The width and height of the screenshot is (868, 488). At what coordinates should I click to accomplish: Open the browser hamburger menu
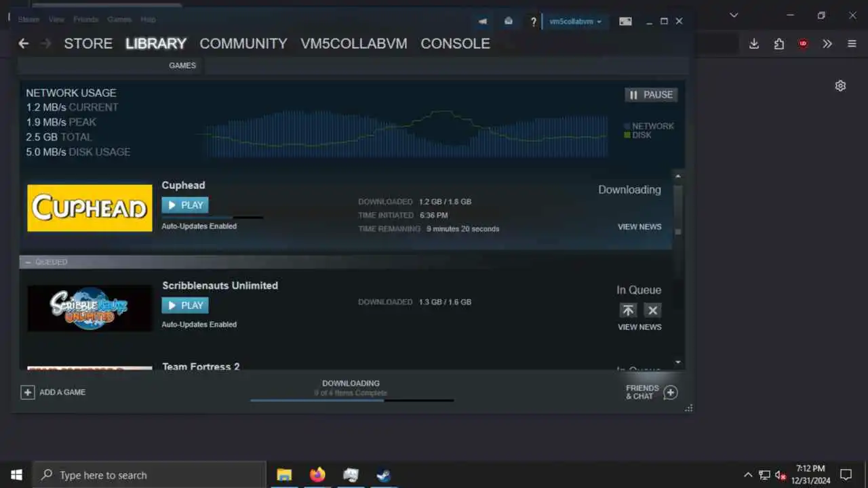click(852, 43)
